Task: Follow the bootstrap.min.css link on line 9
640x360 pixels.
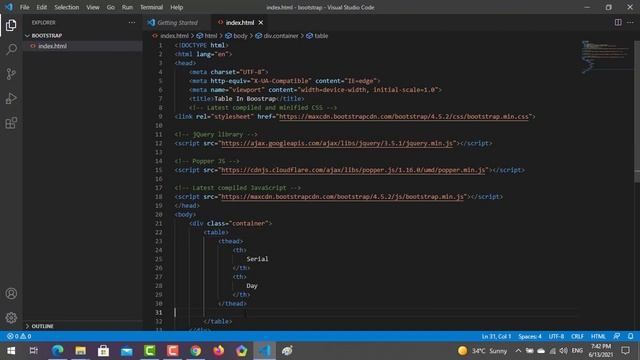Action: point(404,117)
